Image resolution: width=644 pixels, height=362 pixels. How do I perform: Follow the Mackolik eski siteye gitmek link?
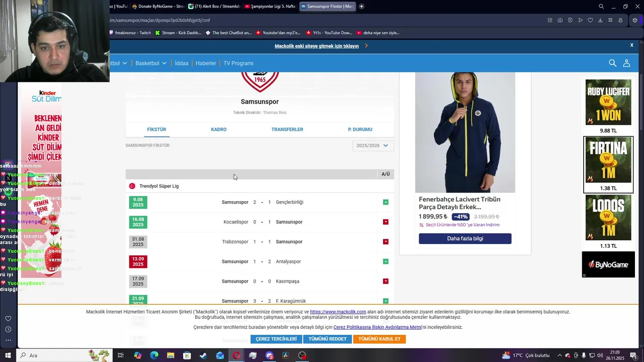coord(317,46)
